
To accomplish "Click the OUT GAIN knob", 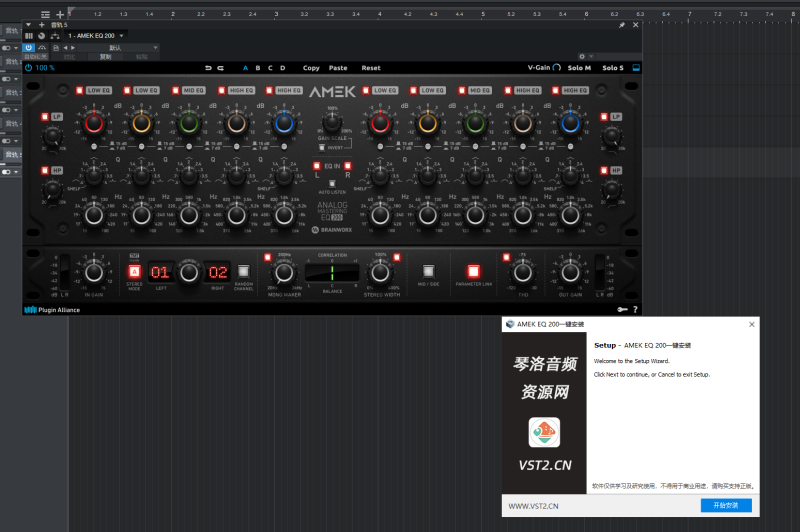I will [570, 273].
